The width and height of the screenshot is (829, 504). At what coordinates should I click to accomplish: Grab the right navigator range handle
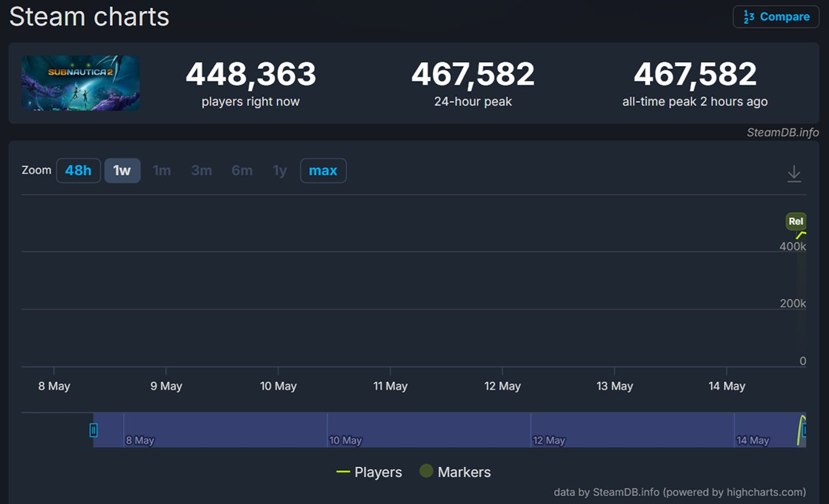(804, 430)
